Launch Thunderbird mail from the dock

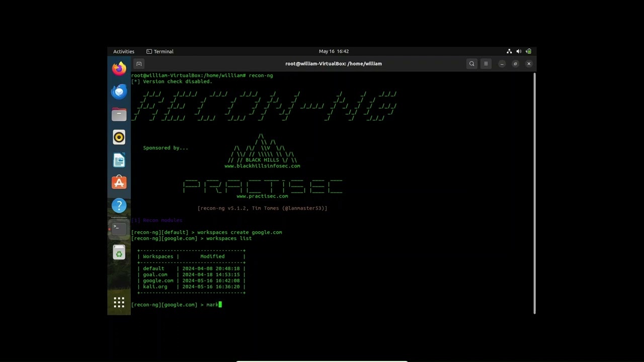pyautogui.click(x=119, y=92)
